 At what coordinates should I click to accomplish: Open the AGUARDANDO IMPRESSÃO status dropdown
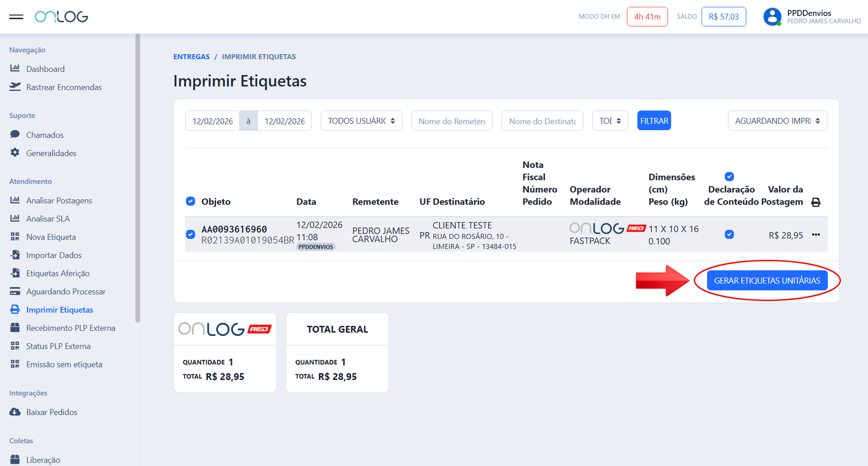777,121
